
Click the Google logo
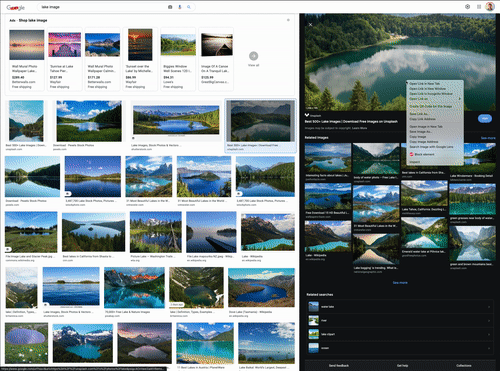point(16,7)
